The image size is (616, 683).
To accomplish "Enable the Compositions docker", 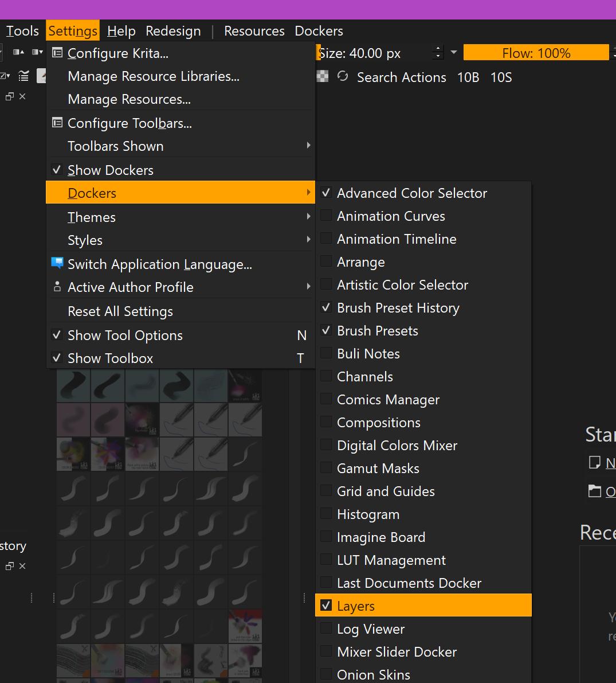I will (423, 423).
